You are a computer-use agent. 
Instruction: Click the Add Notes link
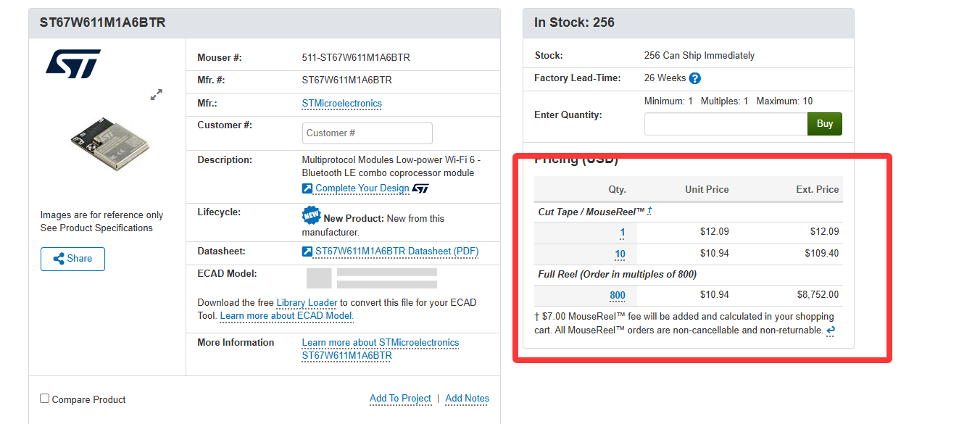pos(468,399)
